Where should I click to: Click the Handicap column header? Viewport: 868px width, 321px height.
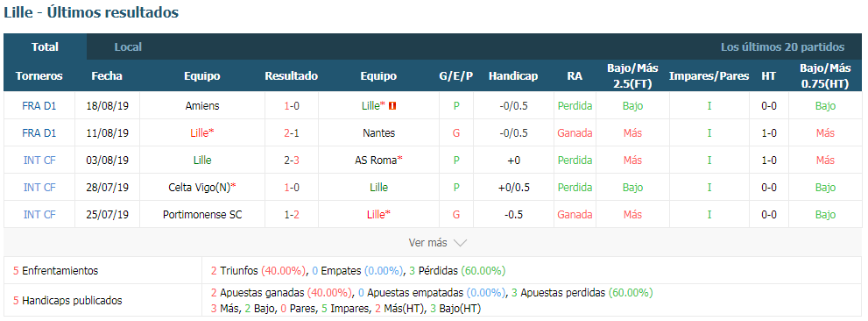tap(513, 76)
